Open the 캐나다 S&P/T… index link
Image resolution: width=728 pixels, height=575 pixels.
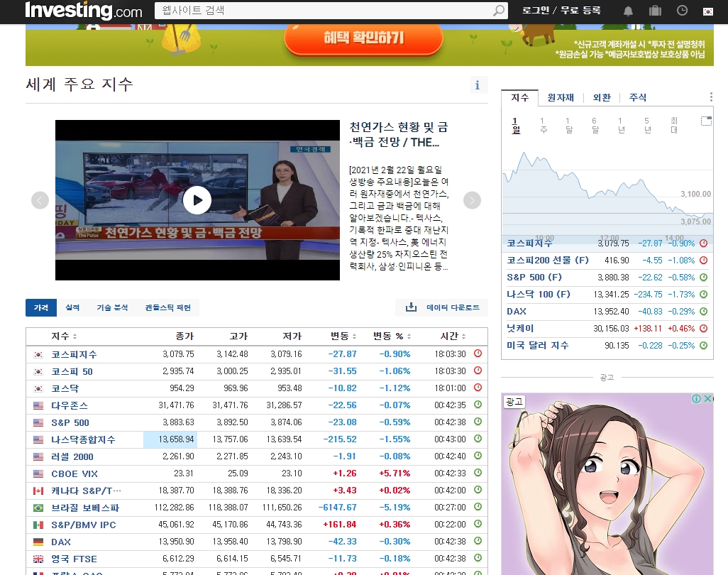click(87, 491)
